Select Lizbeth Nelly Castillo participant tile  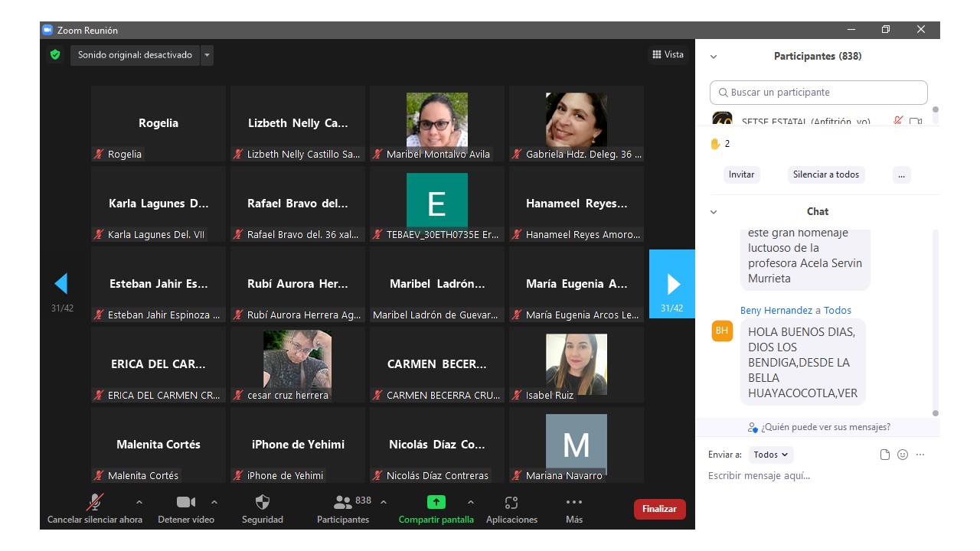[x=298, y=123]
